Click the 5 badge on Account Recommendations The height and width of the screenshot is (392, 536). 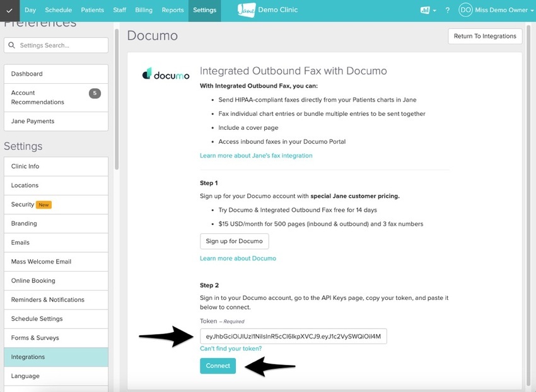coord(95,93)
